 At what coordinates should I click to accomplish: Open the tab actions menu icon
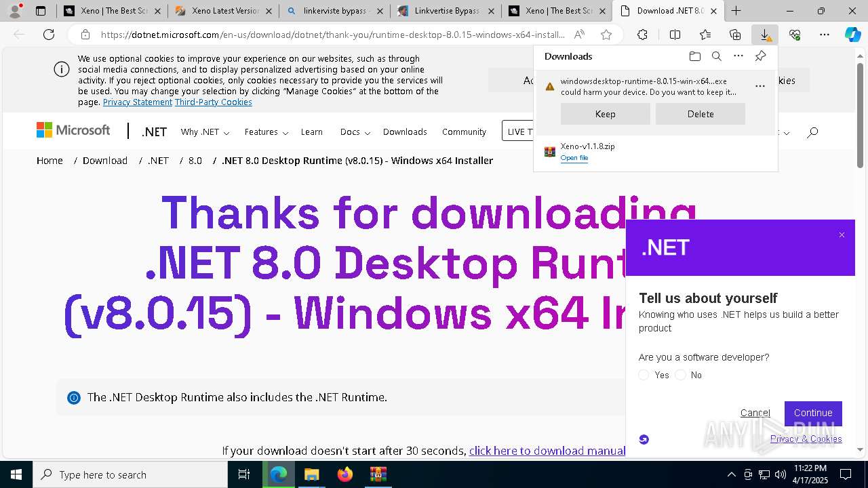tap(41, 11)
